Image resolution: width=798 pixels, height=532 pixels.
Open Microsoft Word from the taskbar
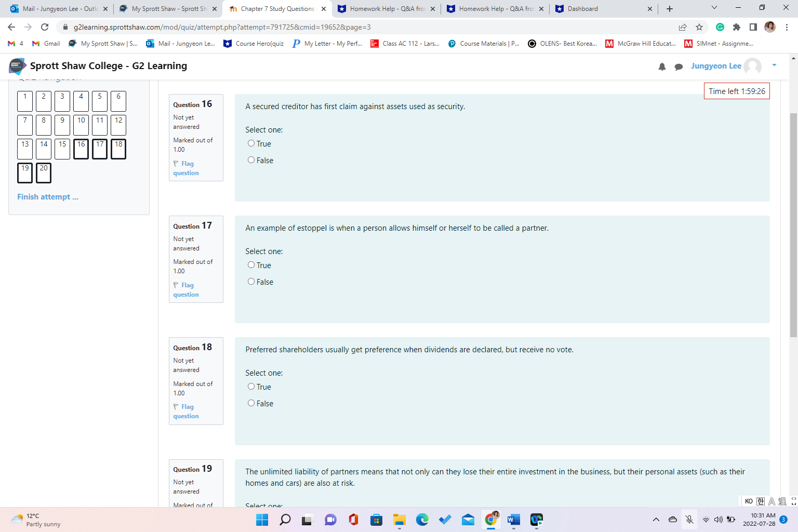point(513,520)
